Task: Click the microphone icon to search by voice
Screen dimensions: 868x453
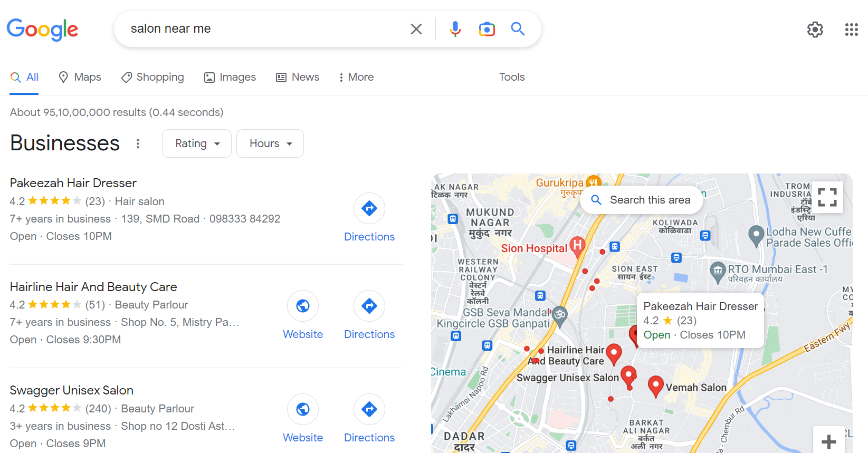Action: tap(455, 28)
